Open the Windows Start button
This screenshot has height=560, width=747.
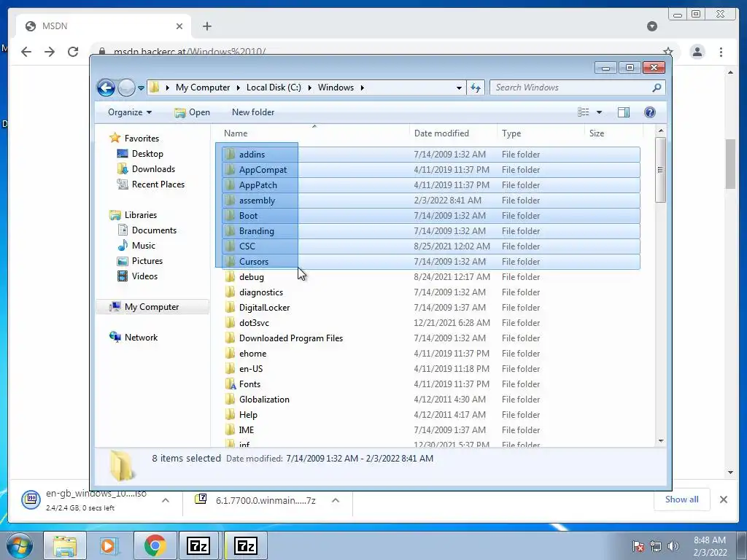click(20, 545)
